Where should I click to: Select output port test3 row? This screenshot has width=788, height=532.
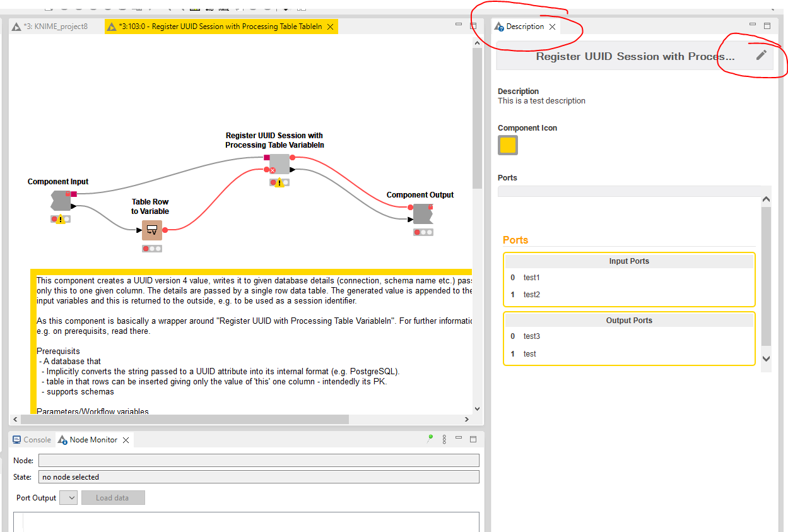point(629,336)
